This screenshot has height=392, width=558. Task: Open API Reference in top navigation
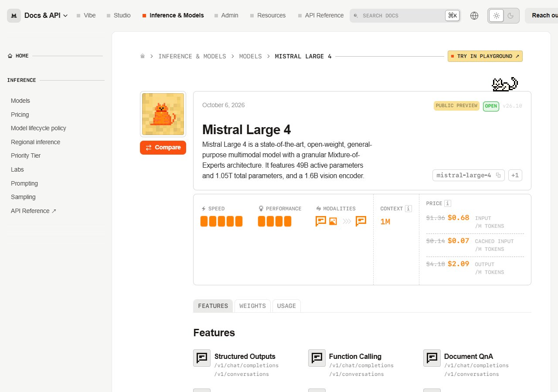click(x=321, y=15)
